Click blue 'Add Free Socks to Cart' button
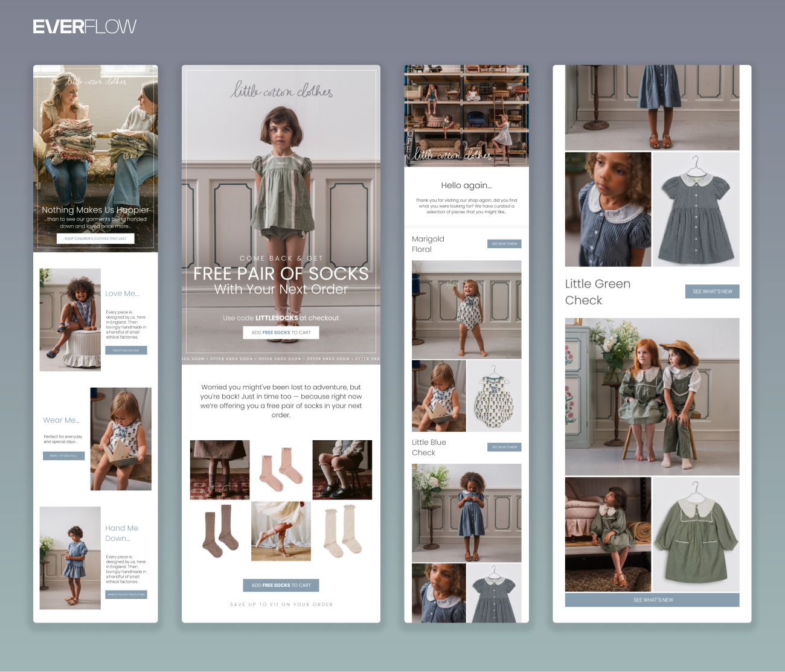 tap(281, 585)
